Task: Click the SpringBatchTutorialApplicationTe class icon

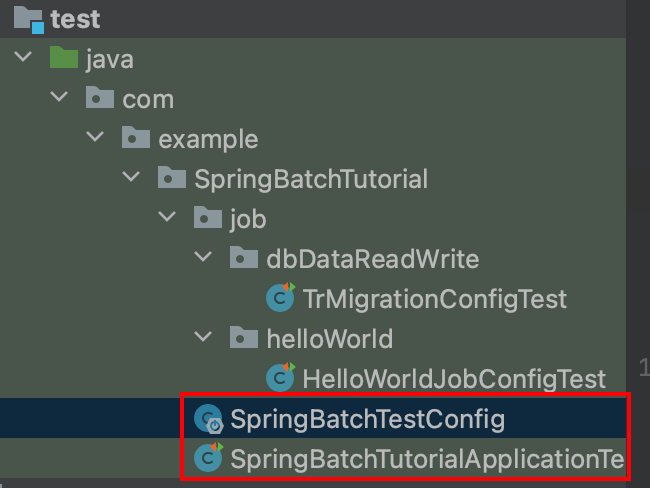Action: coord(209,457)
